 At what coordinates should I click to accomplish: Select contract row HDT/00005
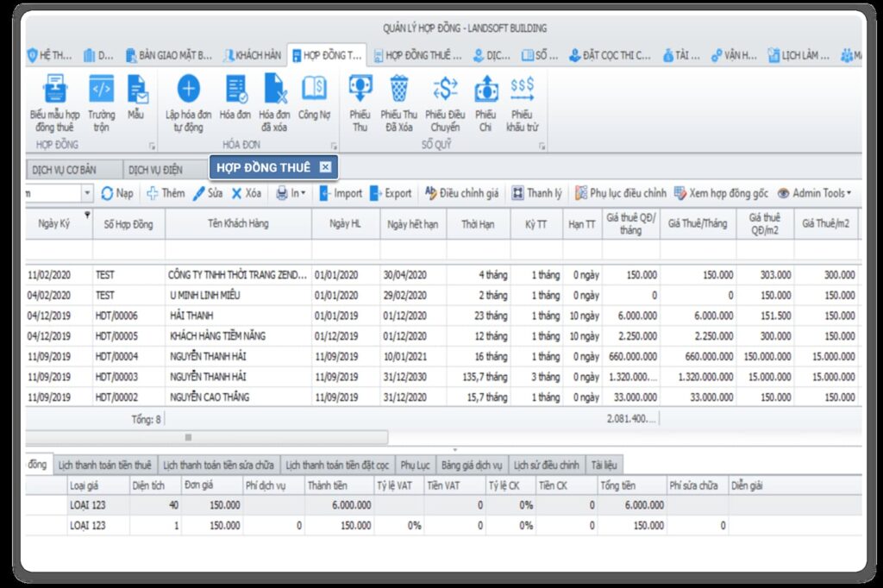pyautogui.click(x=443, y=336)
